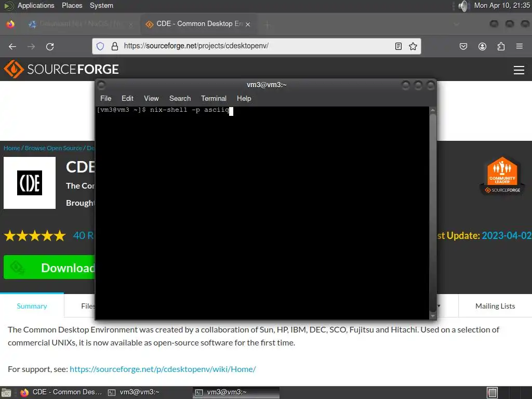Open the terminal File menu
This screenshot has width=532, height=399.
tap(105, 98)
